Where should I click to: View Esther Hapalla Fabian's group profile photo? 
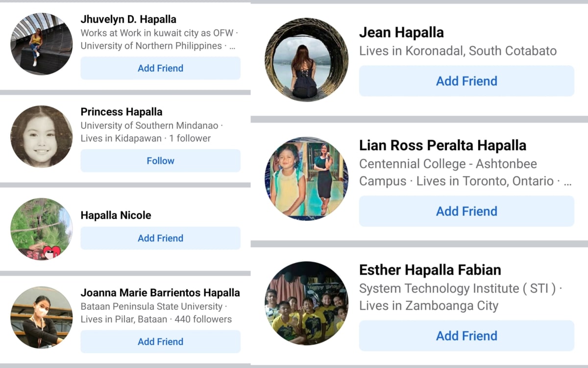coord(307,303)
